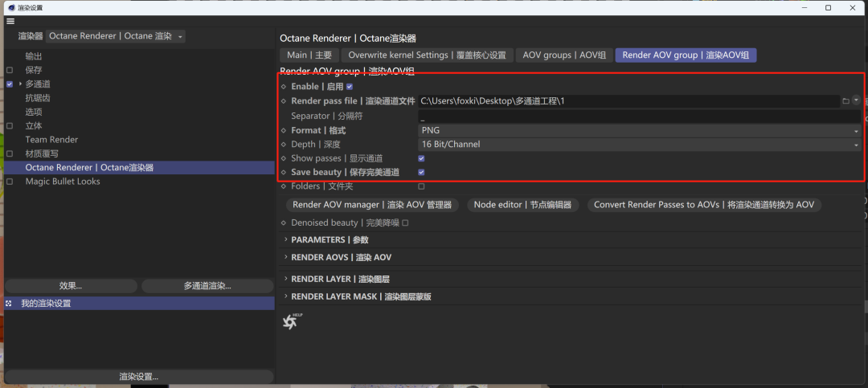This screenshot has width=868, height=388.
Task: Click keyframe diamond next to Render pass file
Action: point(284,101)
